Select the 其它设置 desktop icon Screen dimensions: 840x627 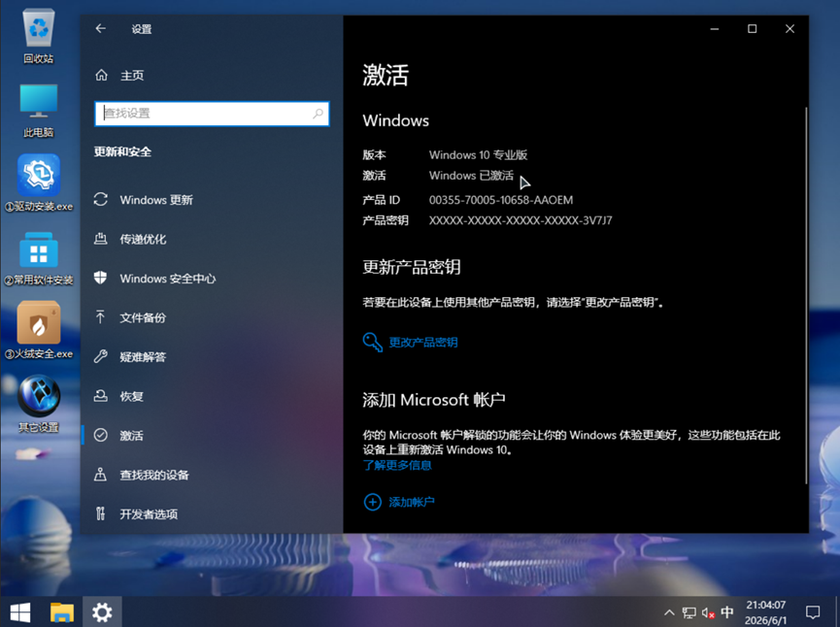click(x=39, y=405)
